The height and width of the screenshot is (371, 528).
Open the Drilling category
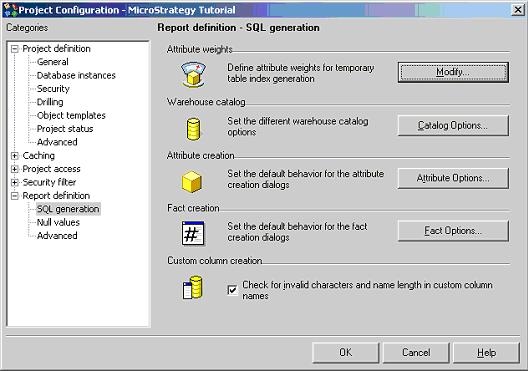pyautogui.click(x=50, y=102)
